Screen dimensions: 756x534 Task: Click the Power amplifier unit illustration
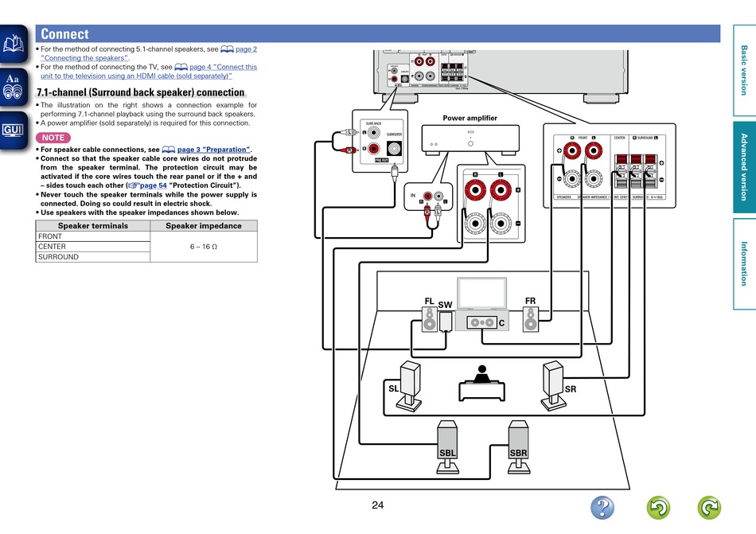tap(470, 140)
